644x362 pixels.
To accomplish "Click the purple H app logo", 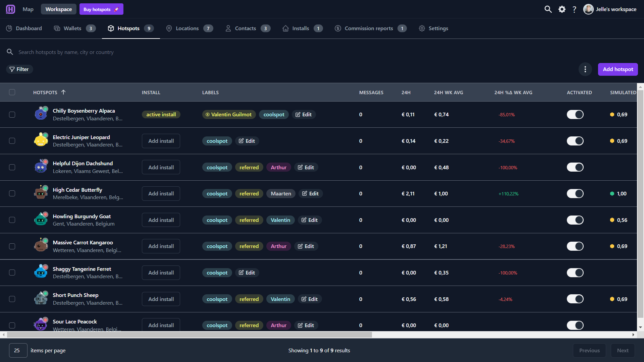I will click(x=10, y=9).
